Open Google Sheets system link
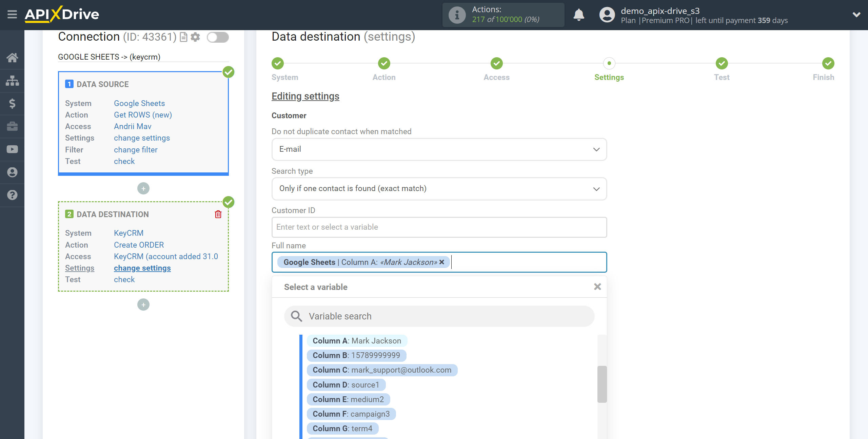The width and height of the screenshot is (868, 439). (x=139, y=103)
